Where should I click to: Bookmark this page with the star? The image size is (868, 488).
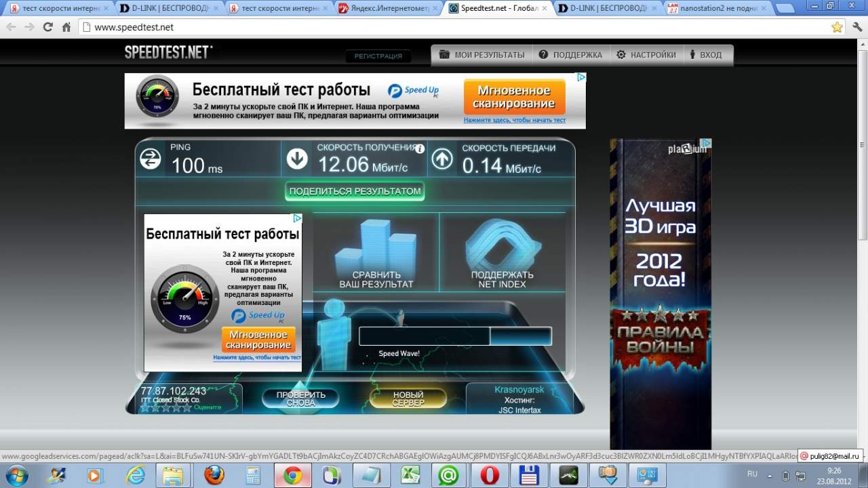tap(837, 27)
